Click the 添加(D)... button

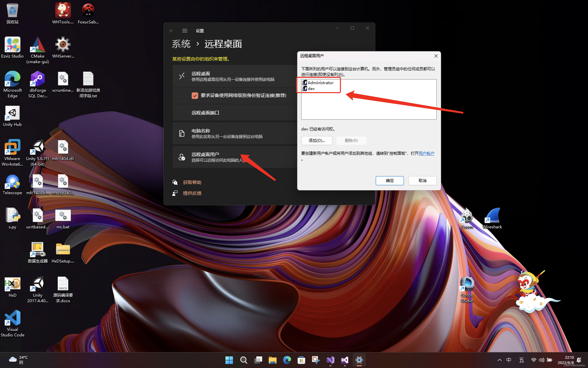click(317, 140)
